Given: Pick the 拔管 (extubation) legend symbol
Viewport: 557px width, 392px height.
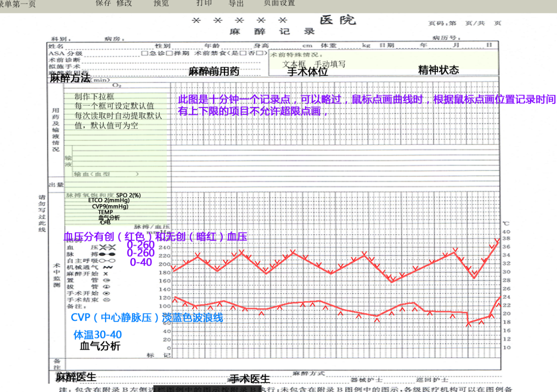Looking at the screenshot, I should [106, 286].
